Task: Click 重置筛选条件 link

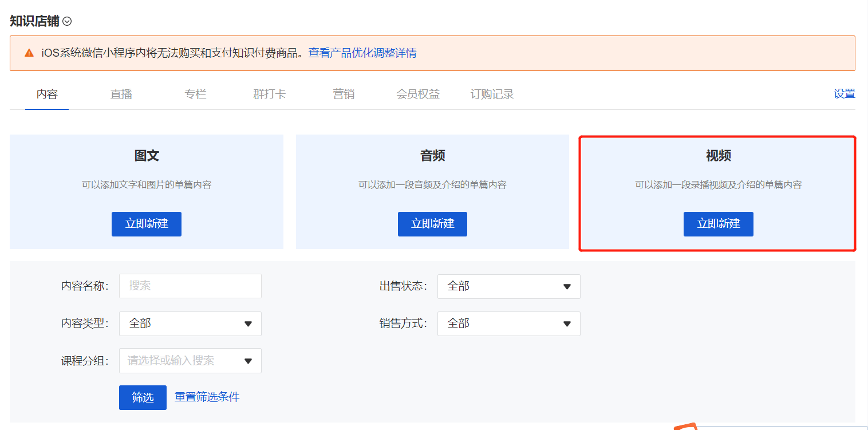Action: click(x=207, y=397)
